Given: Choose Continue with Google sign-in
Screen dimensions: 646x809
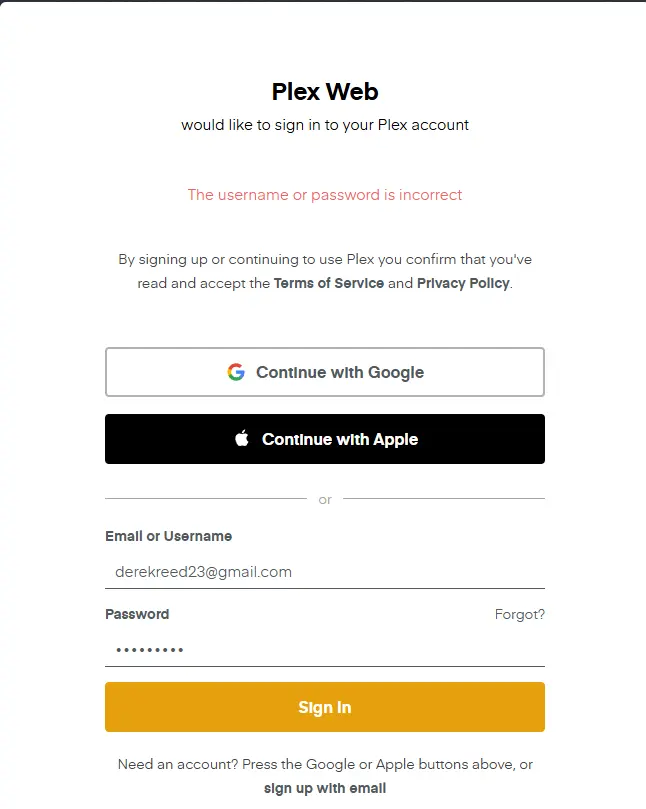Looking at the screenshot, I should (x=325, y=372).
